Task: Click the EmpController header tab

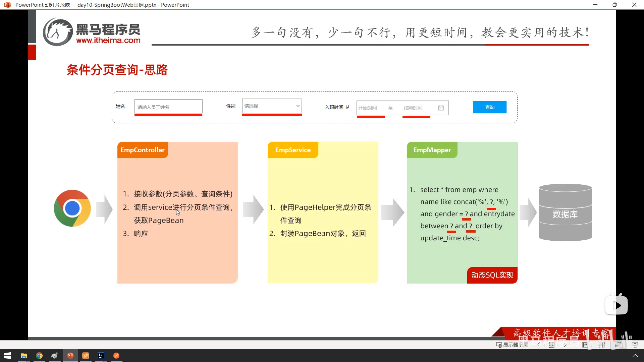Action: click(143, 150)
